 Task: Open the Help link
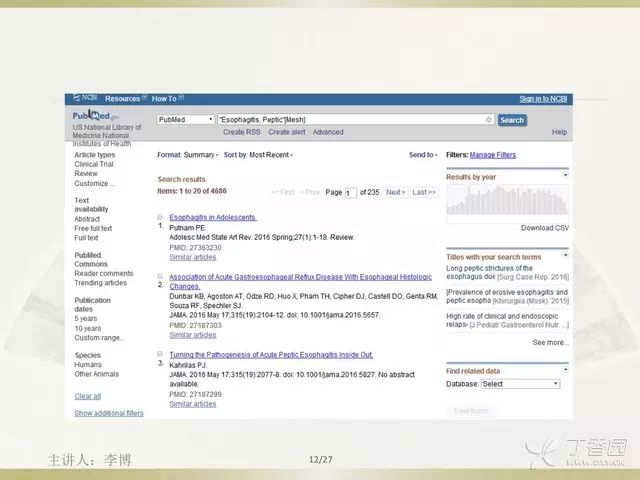559,132
